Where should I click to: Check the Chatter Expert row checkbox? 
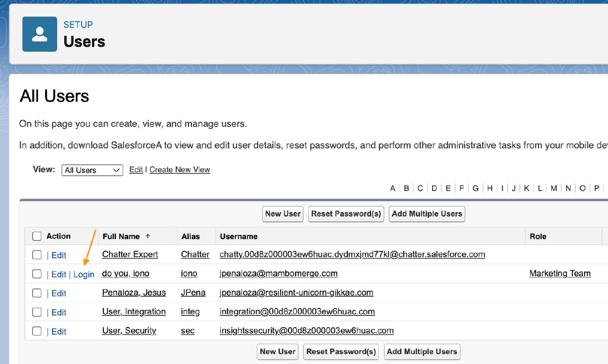(x=37, y=255)
